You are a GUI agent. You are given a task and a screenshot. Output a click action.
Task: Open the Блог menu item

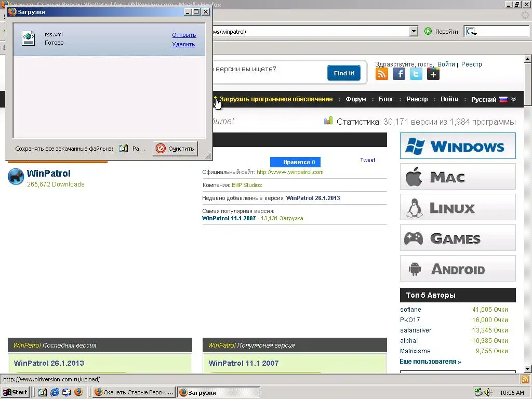click(386, 99)
